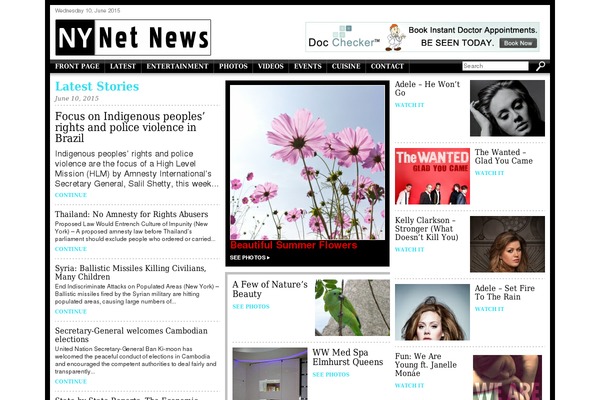Image resolution: width=600 pixels, height=400 pixels.
Task: Click the date Wednesday 10, June 2015
Action: tap(87, 11)
